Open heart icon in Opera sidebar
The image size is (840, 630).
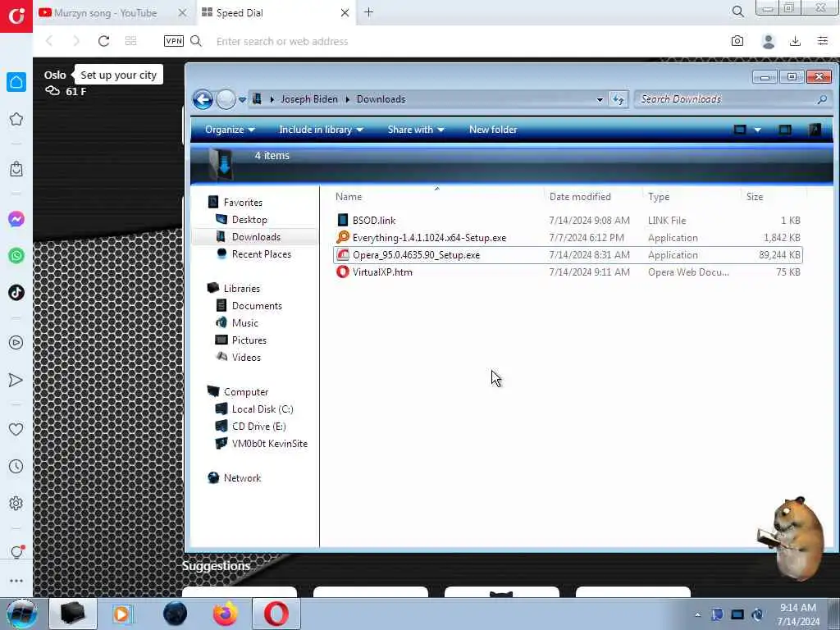pos(16,429)
